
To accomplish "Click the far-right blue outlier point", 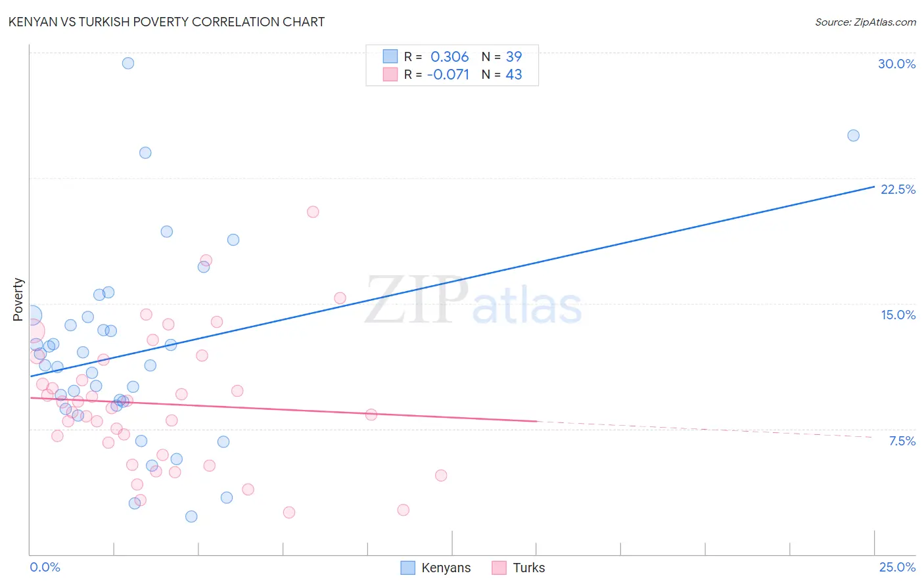I will 853,135.
